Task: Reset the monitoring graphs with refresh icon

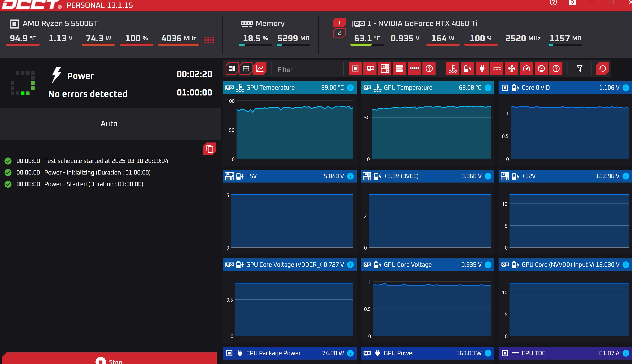Action: (x=602, y=69)
